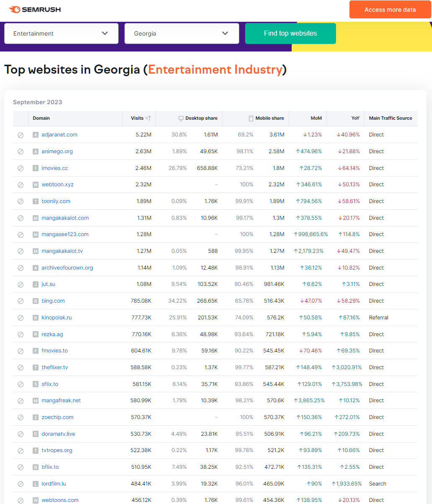Screen dimensions: 432x504
Task: Click the block icon for zoechip.com
Action: [x=21, y=417]
